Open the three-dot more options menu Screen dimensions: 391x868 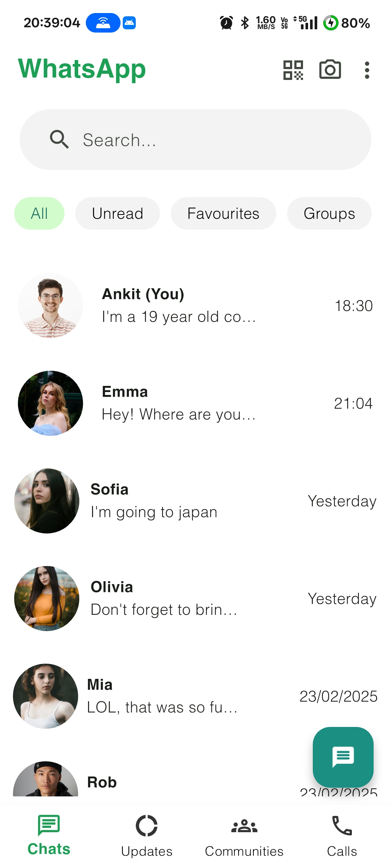(x=367, y=70)
